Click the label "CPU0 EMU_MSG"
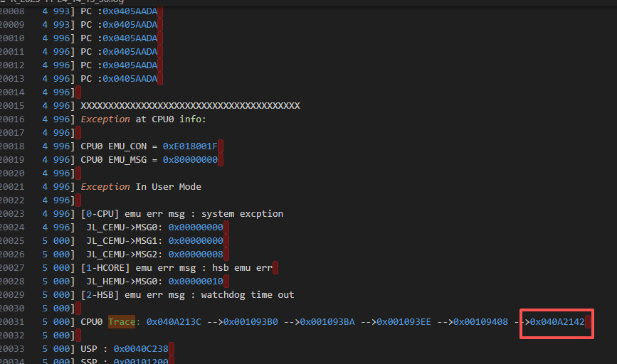 (x=114, y=160)
